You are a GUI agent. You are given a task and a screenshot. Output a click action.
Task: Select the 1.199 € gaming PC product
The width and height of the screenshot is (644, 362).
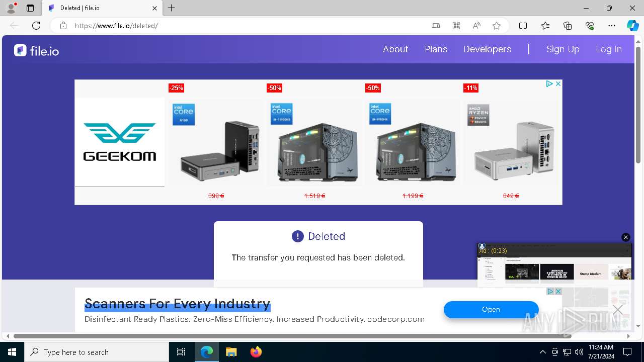[x=413, y=142]
